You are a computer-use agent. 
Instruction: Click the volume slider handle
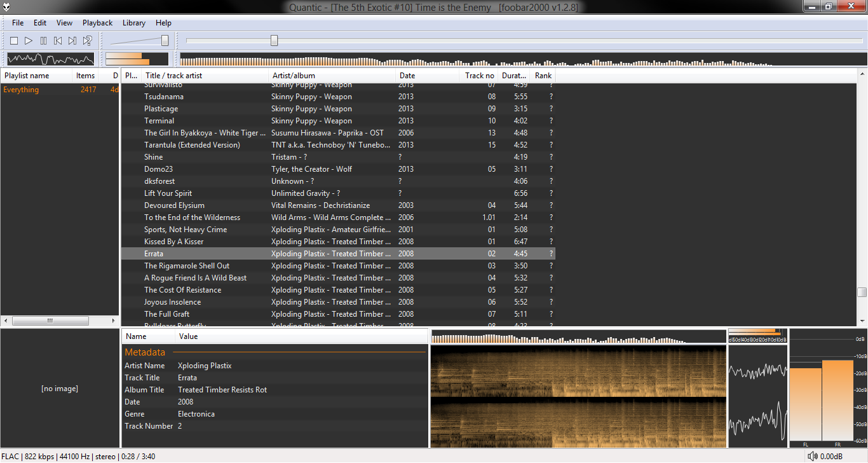(x=165, y=41)
